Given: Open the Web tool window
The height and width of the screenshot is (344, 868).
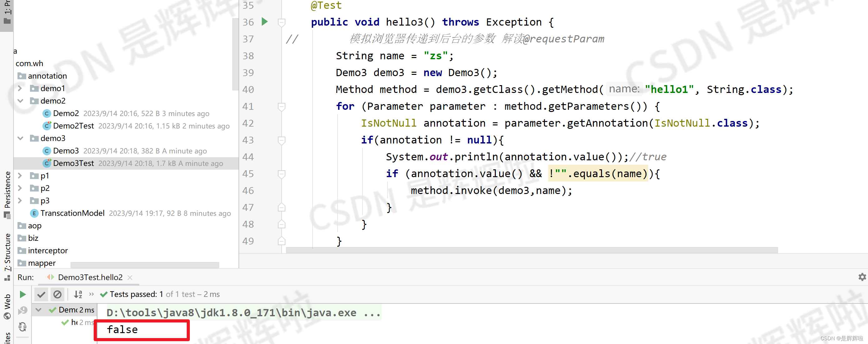Looking at the screenshot, I should coord(7,306).
